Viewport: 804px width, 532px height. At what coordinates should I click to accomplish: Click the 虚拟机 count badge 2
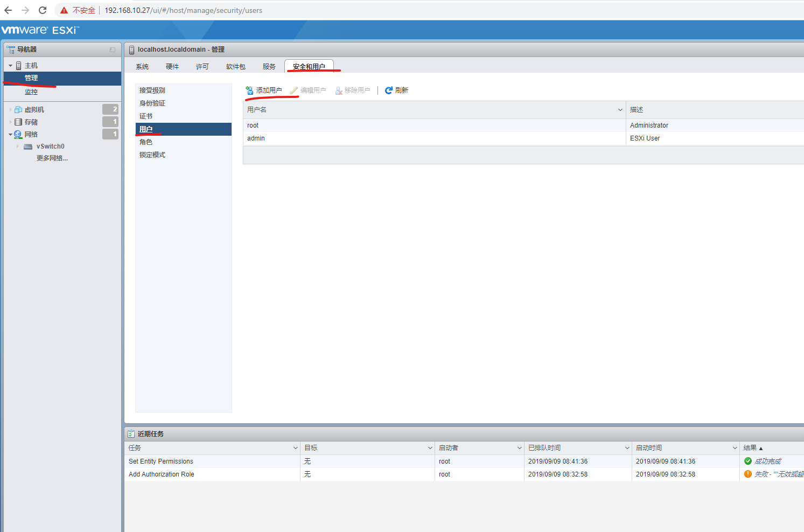pos(110,109)
